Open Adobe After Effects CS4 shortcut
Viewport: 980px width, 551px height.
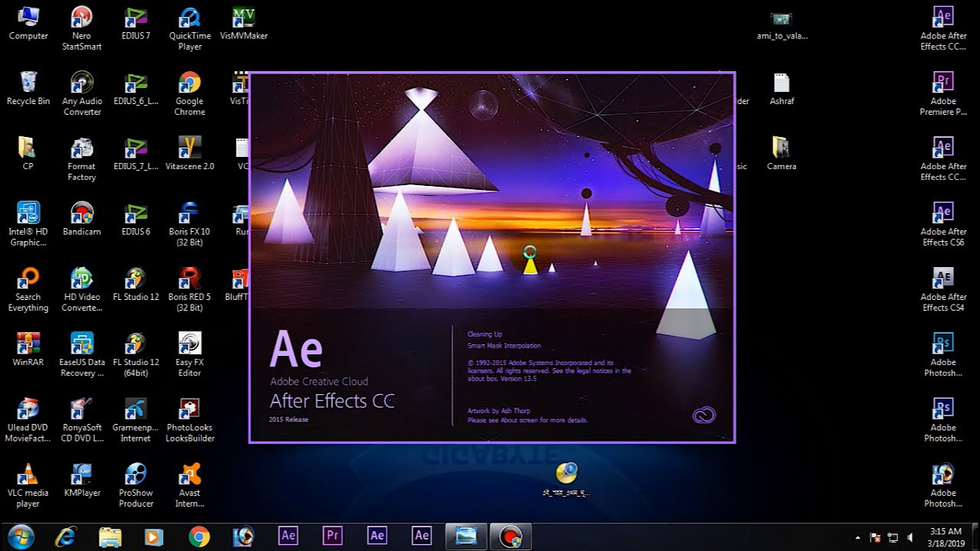(943, 290)
